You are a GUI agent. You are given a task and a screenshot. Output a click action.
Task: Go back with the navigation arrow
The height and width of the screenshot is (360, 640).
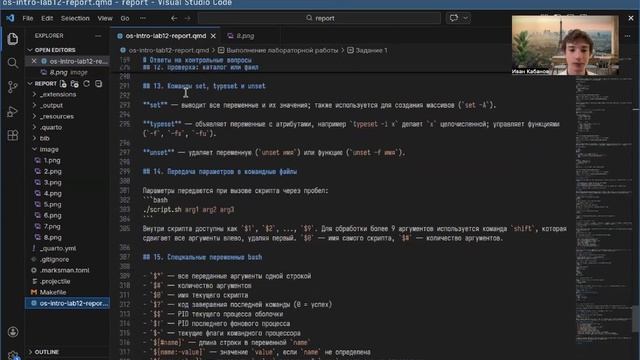pos(174,18)
